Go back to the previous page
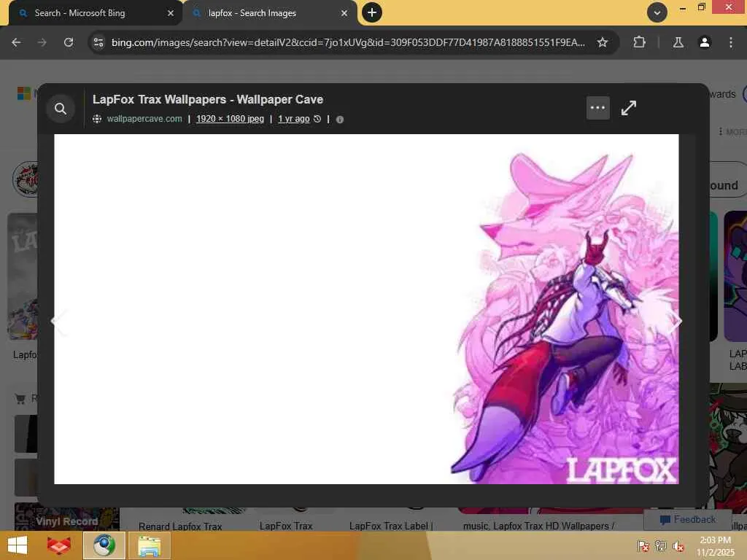Screen dimensions: 747x560 16,42
